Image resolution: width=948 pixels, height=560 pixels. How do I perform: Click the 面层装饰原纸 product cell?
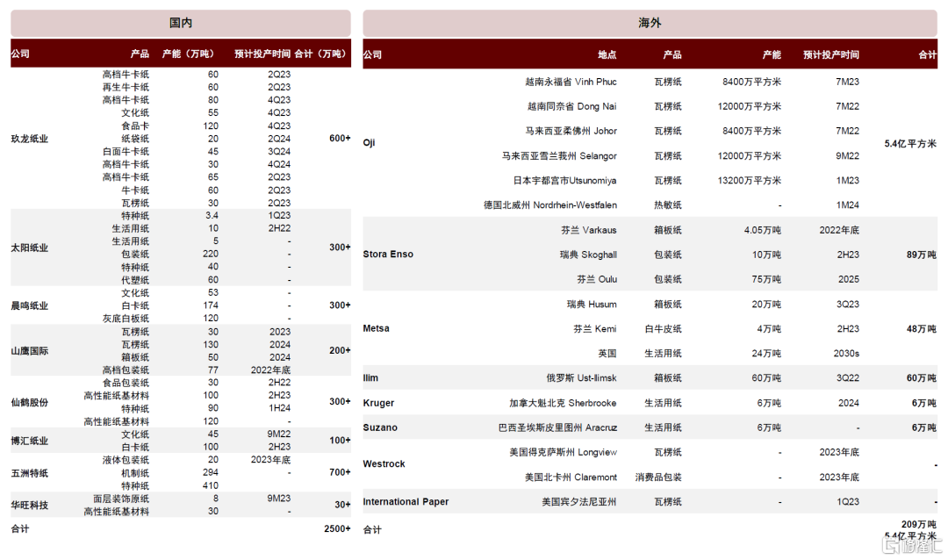121,499
